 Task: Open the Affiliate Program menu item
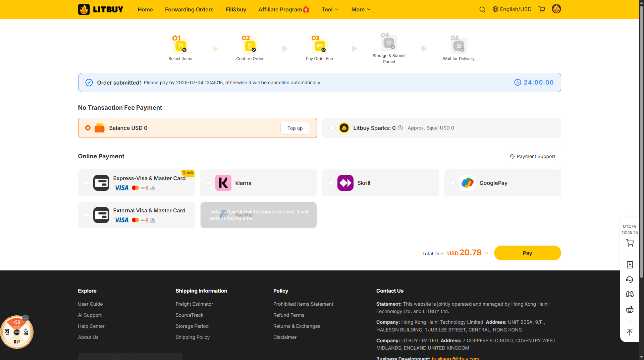pyautogui.click(x=284, y=9)
